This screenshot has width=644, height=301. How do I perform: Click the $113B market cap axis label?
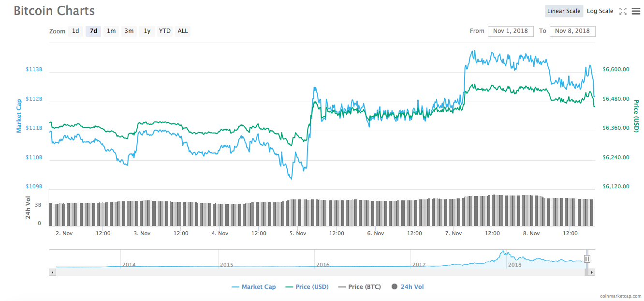click(34, 70)
